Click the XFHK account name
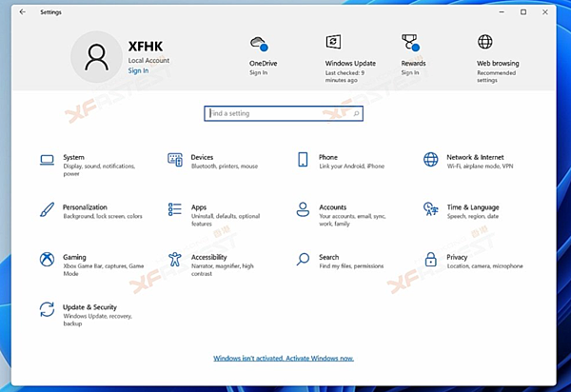This screenshot has width=571, height=392. tap(146, 47)
